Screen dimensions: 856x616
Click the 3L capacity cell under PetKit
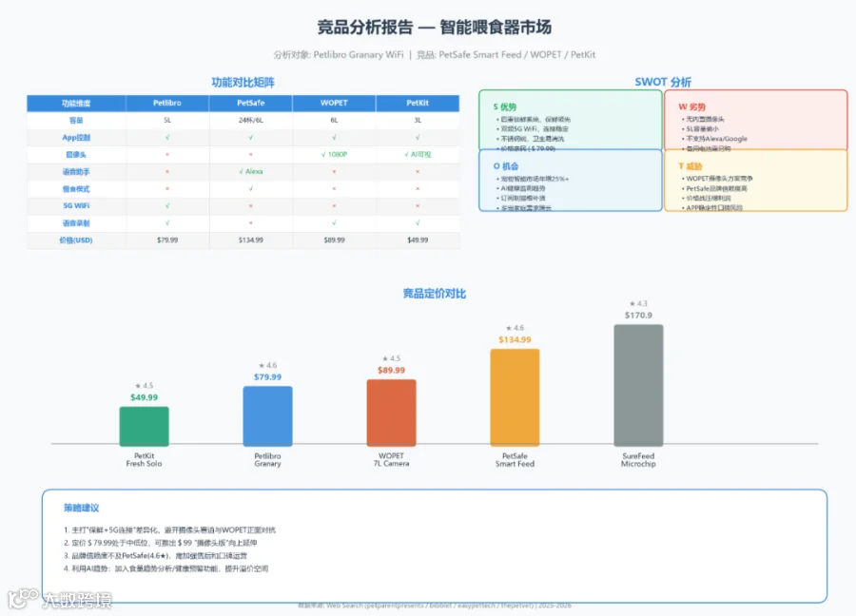tap(418, 120)
